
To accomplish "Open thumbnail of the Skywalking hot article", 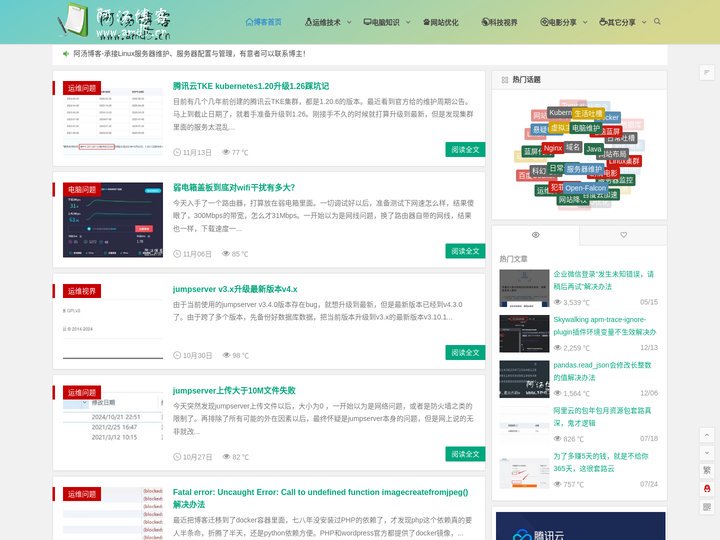I will 524,333.
